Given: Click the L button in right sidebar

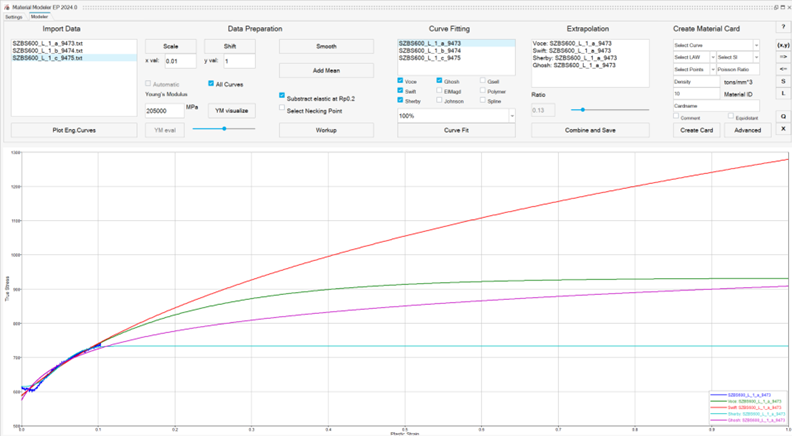Looking at the screenshot, I should (781, 93).
